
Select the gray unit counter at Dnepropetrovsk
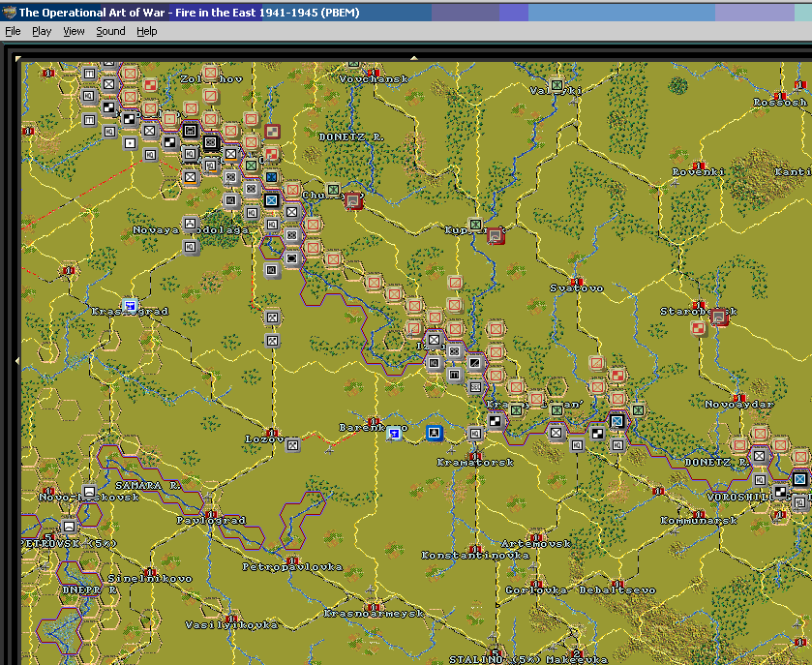point(69,527)
